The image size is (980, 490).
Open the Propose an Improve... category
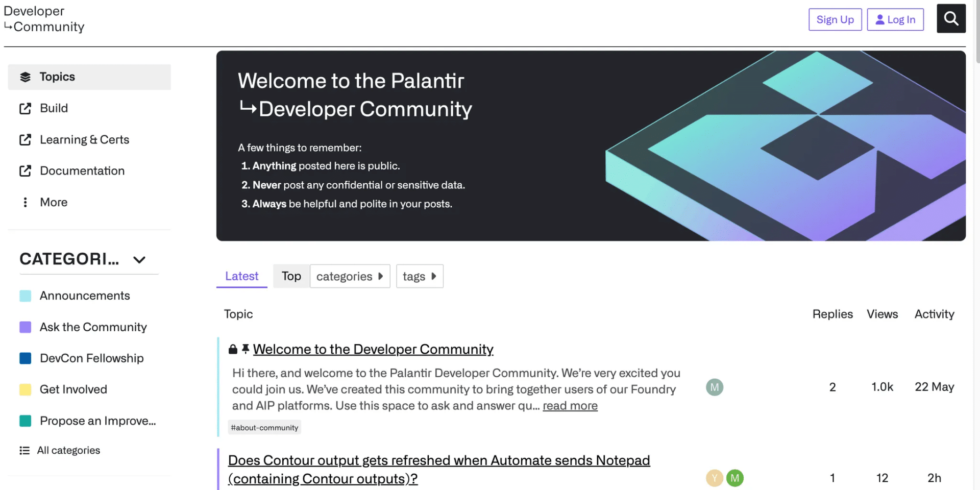98,421
